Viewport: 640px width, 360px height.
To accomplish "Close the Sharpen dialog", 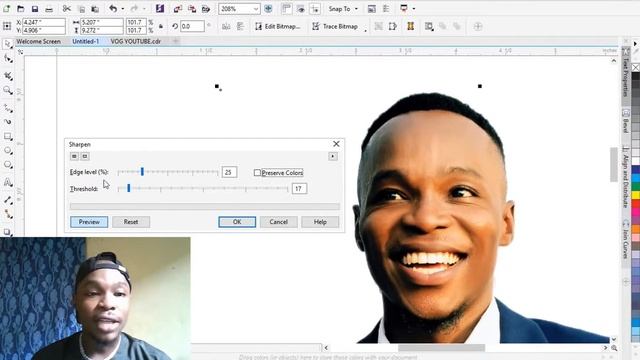I will [x=336, y=144].
